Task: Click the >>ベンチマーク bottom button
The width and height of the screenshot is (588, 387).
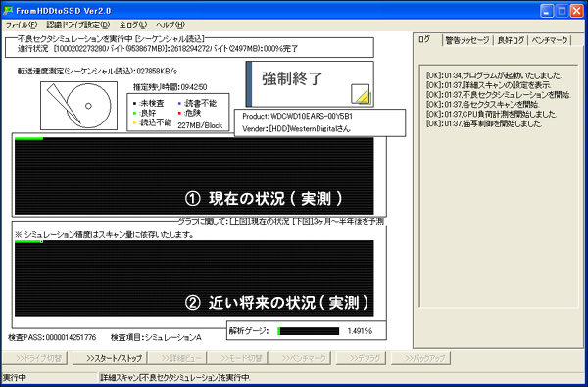Action: pyautogui.click(x=300, y=359)
